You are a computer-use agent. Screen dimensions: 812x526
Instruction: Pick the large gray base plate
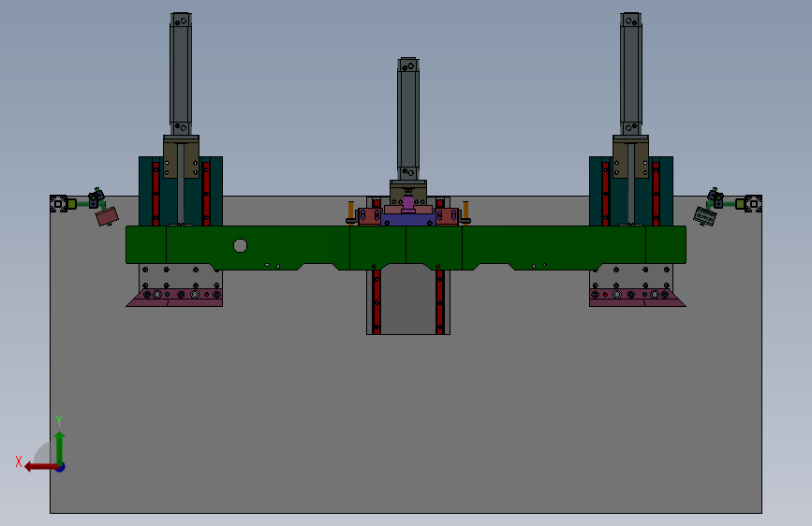click(x=406, y=415)
